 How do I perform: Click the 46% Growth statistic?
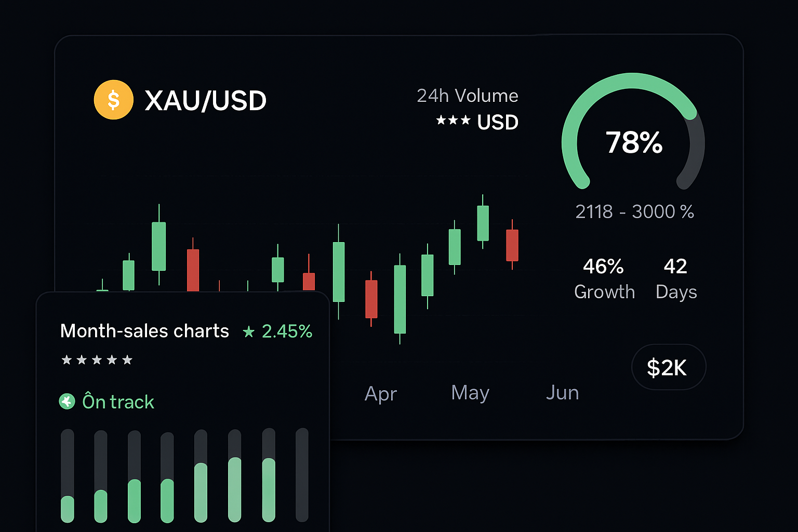tap(604, 279)
